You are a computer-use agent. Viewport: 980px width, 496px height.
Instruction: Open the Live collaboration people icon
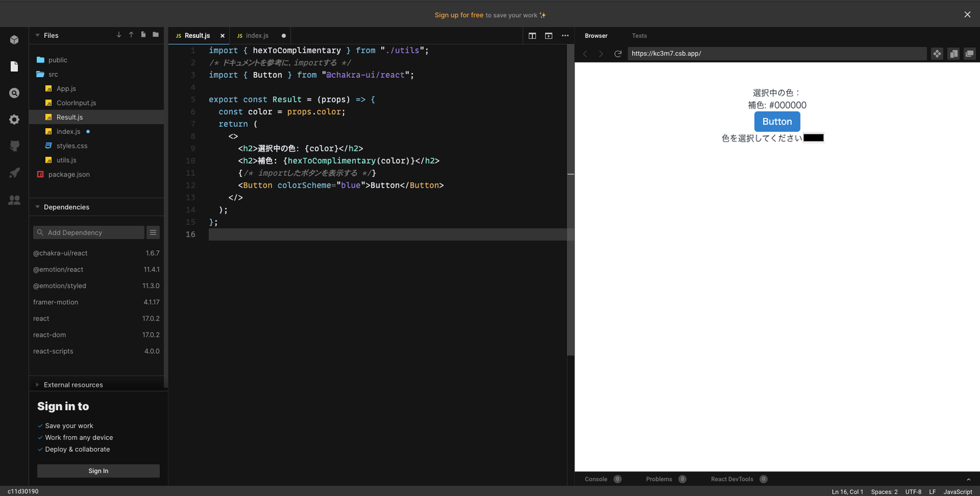pyautogui.click(x=14, y=200)
